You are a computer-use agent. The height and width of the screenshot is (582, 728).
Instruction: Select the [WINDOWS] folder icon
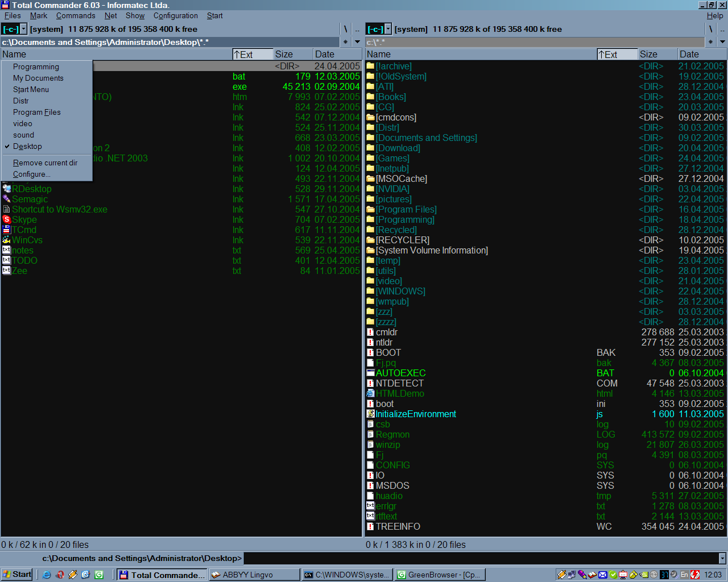pos(371,292)
